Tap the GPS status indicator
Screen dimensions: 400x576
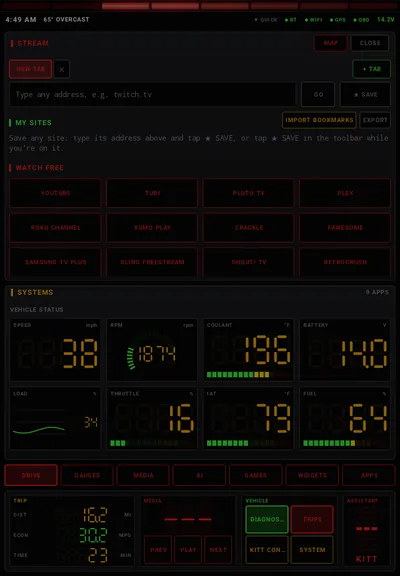point(338,20)
